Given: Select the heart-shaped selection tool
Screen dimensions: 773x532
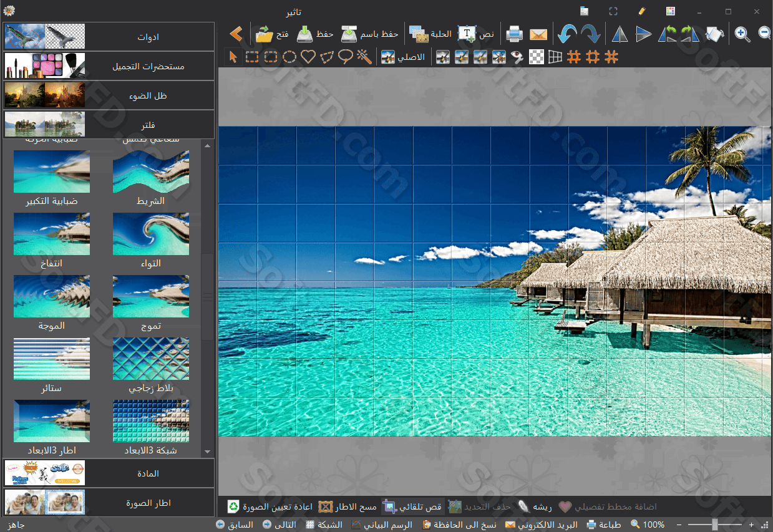Looking at the screenshot, I should click(308, 57).
